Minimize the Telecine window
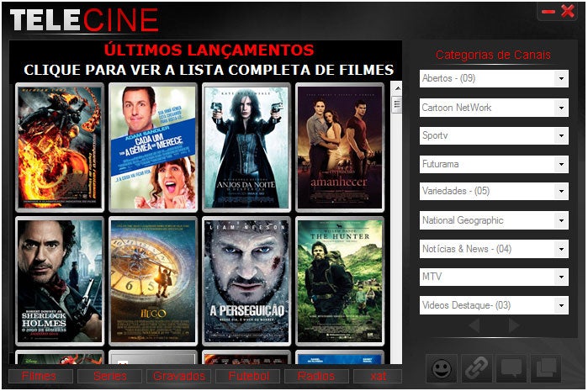The image size is (588, 391). click(x=548, y=12)
